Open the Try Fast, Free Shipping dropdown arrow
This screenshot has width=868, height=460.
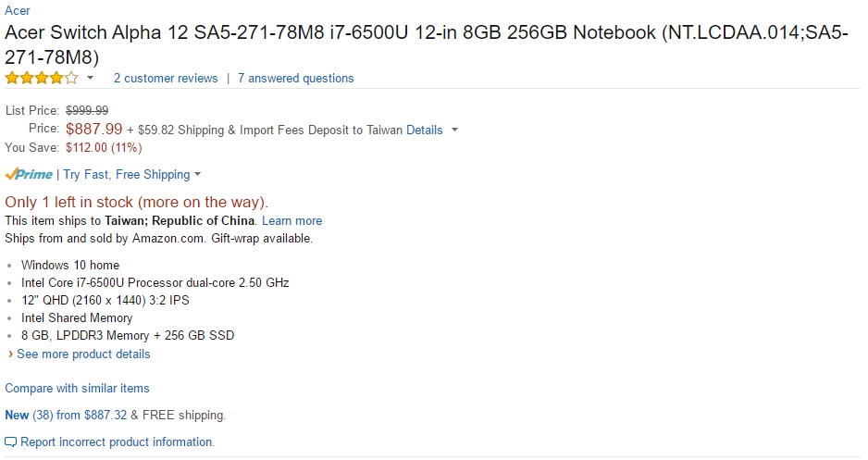198,175
